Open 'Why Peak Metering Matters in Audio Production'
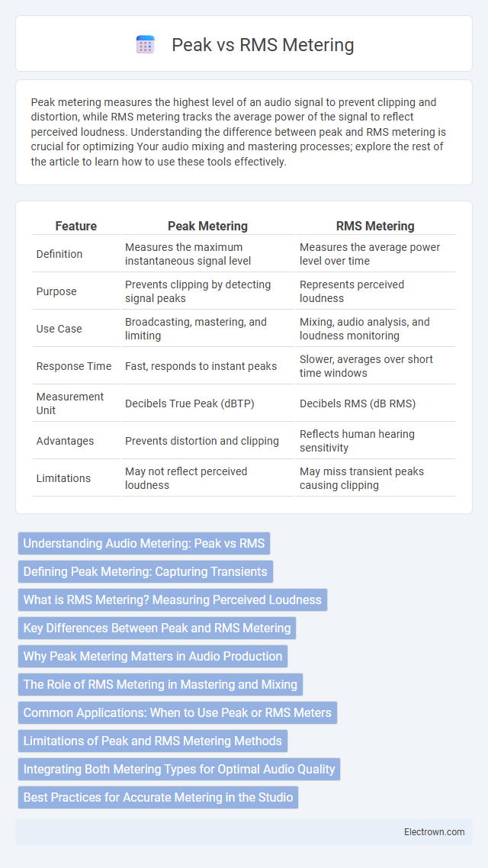488x868 pixels. [152, 657]
